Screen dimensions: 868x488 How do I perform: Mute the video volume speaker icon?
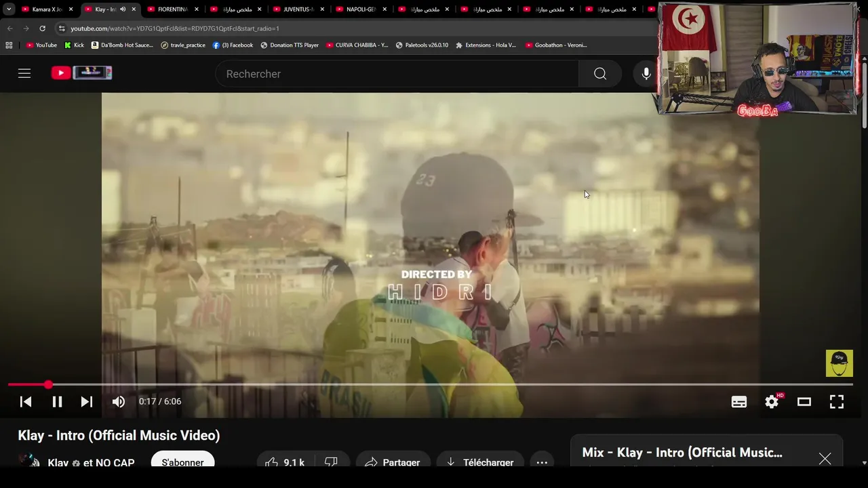[x=119, y=401]
